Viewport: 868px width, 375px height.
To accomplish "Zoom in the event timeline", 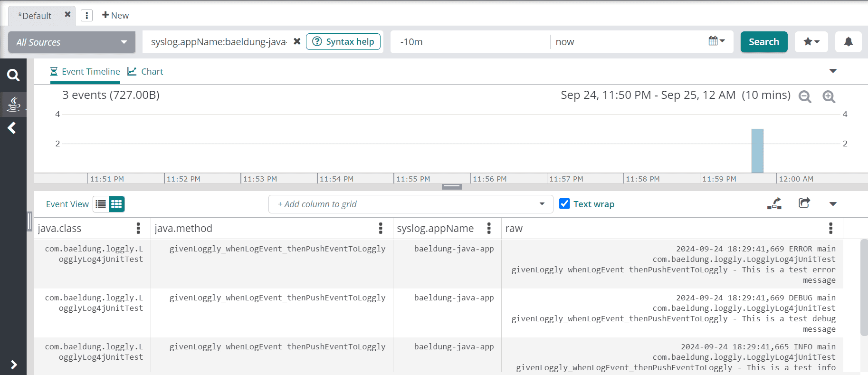I will [829, 96].
